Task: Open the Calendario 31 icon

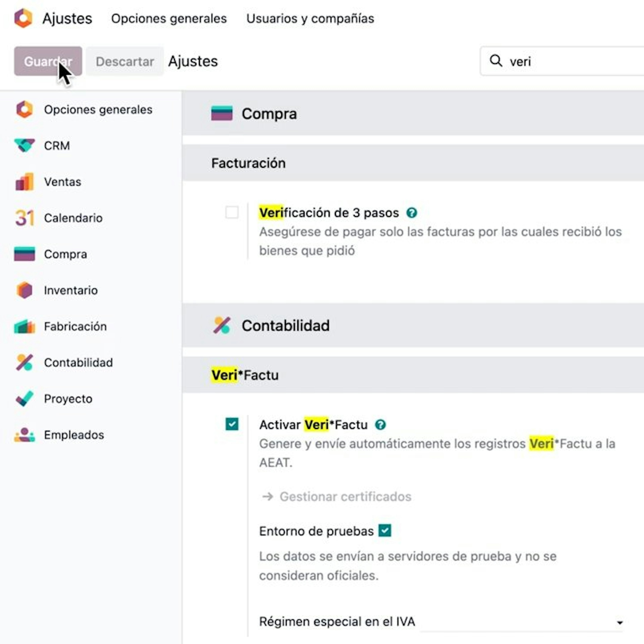Action: tap(24, 218)
